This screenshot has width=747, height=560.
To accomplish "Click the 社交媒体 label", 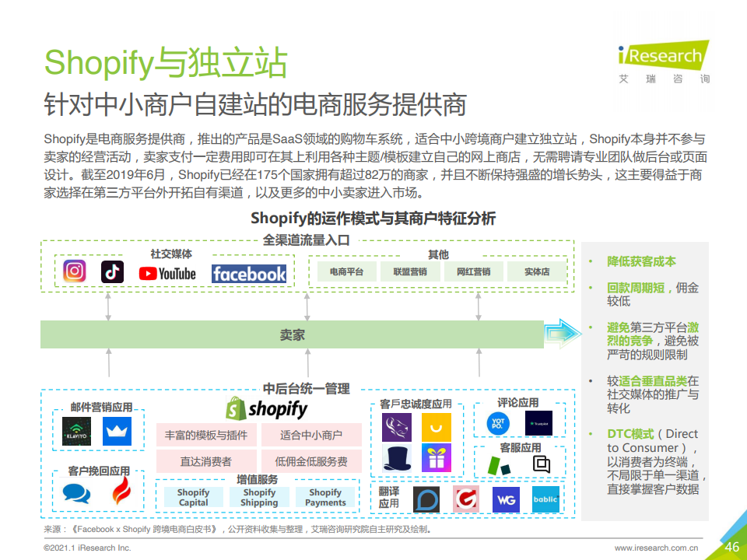I will click(171, 254).
